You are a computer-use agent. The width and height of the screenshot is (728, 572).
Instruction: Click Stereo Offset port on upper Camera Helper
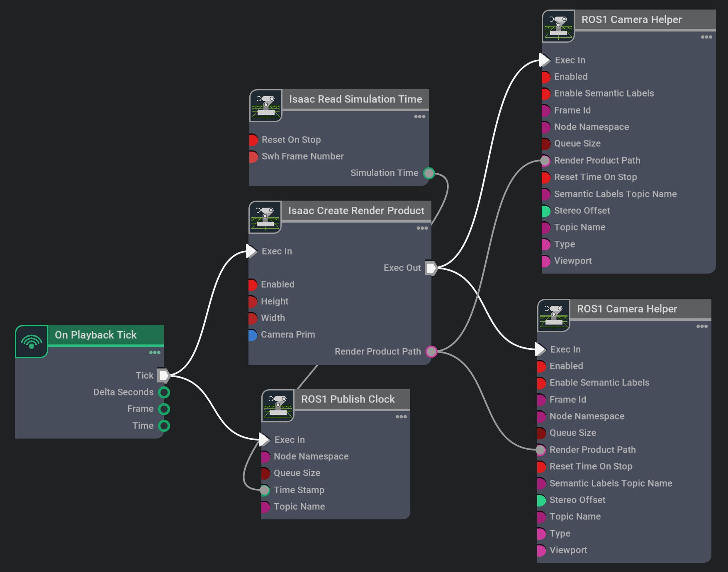tap(546, 211)
